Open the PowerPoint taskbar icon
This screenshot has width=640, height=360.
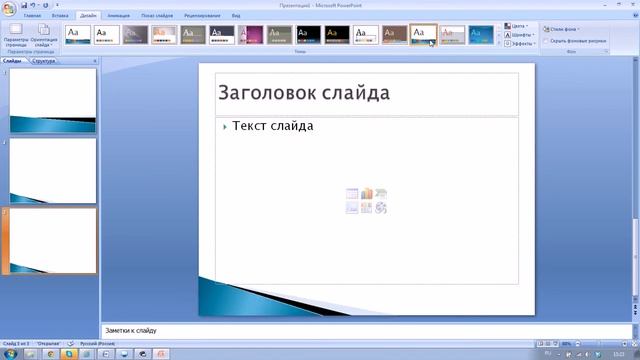point(161,354)
